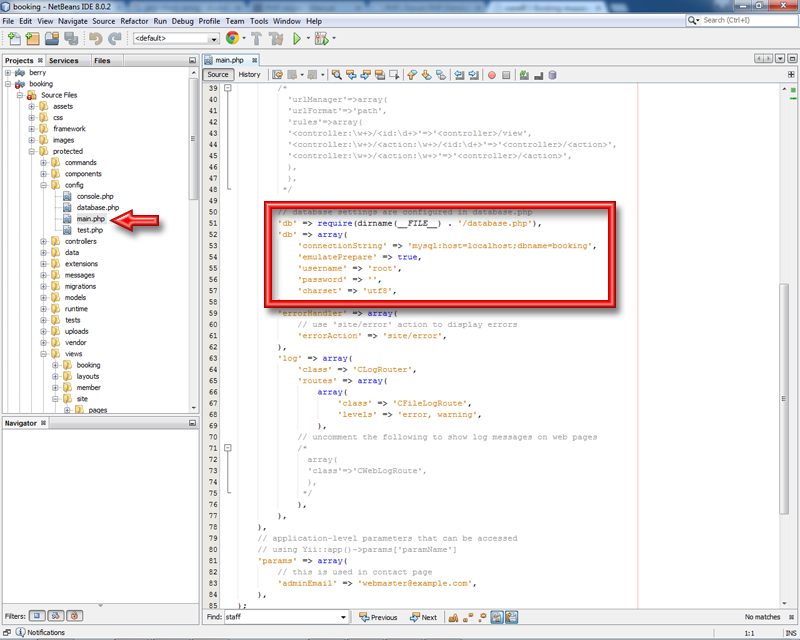Toggle the second Filters button in Navigator

56,616
